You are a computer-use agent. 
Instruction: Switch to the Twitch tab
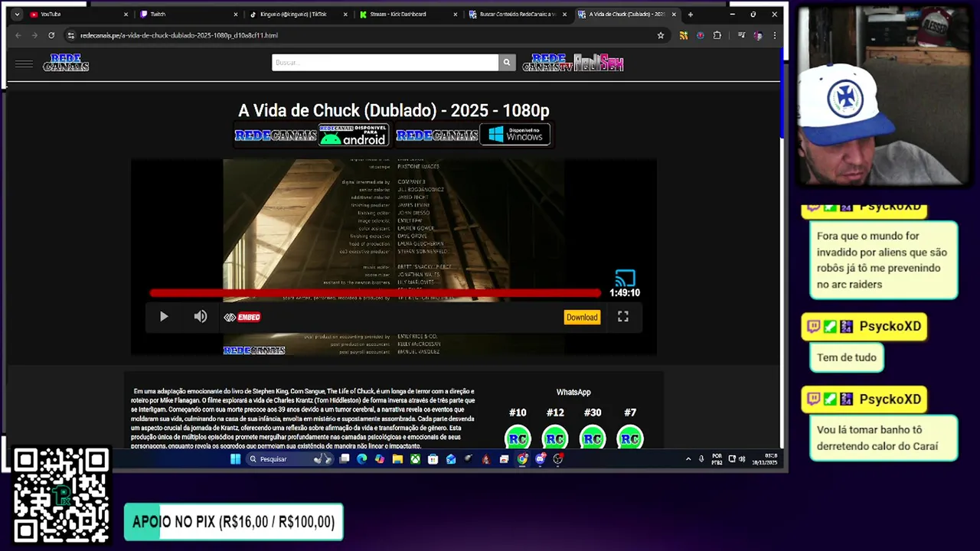click(188, 14)
